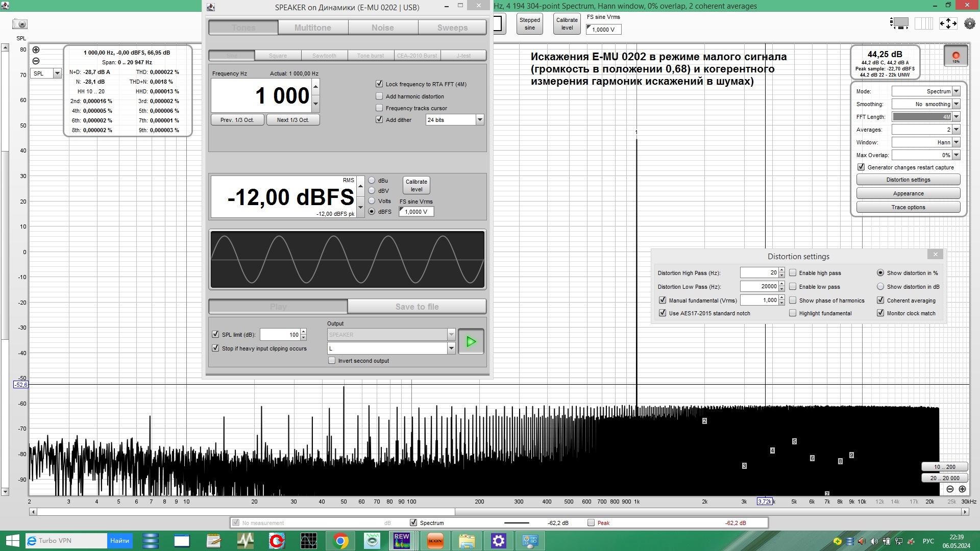
Task: Click the camera capture graph icon
Action: [20, 24]
